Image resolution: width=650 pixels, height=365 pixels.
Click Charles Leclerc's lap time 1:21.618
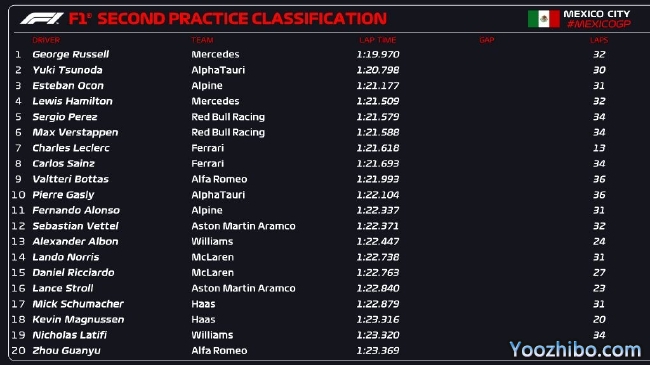coord(378,148)
